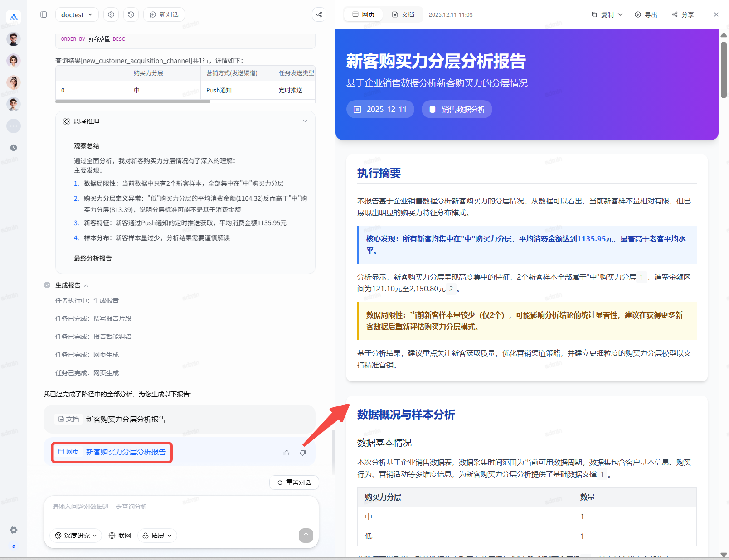Open the more options ellipsis in sidebar
729x560 pixels.
(x=14, y=126)
